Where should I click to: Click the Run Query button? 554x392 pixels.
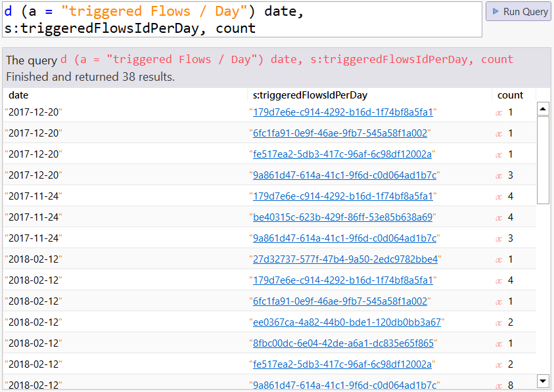[518, 12]
